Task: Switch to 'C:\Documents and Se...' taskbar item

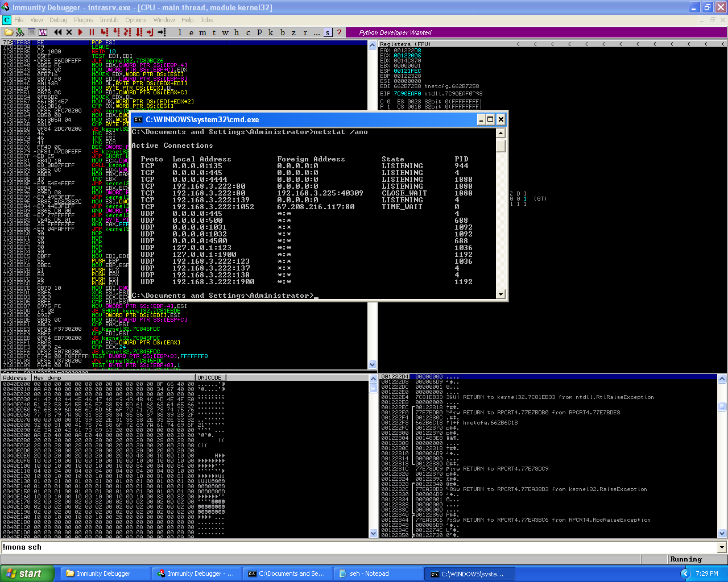Action: pos(288,573)
